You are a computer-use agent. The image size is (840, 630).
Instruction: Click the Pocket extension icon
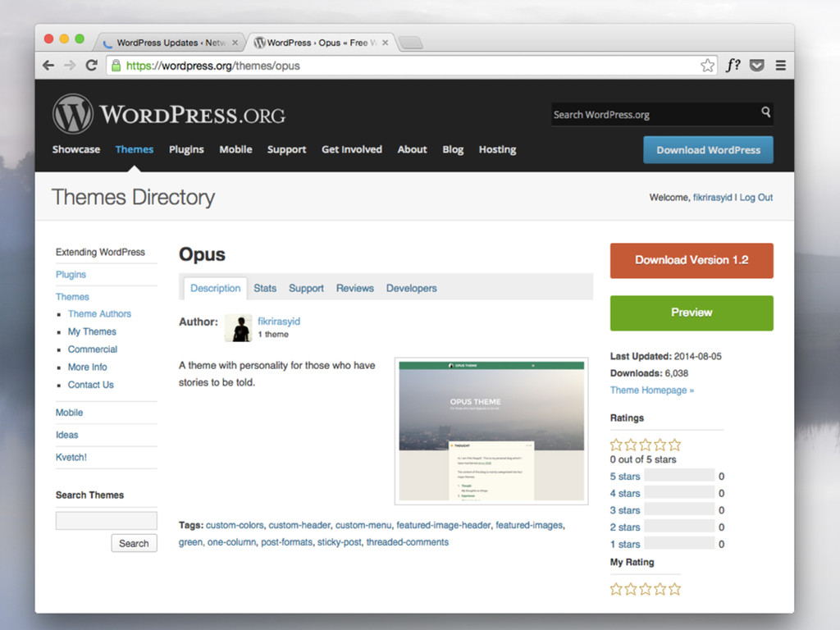756,66
